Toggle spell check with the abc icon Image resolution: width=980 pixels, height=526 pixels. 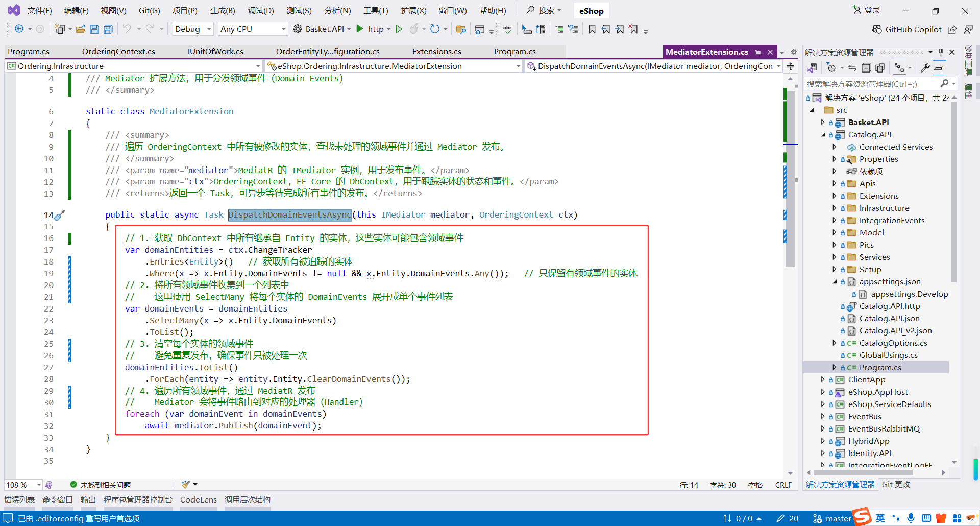click(x=507, y=29)
